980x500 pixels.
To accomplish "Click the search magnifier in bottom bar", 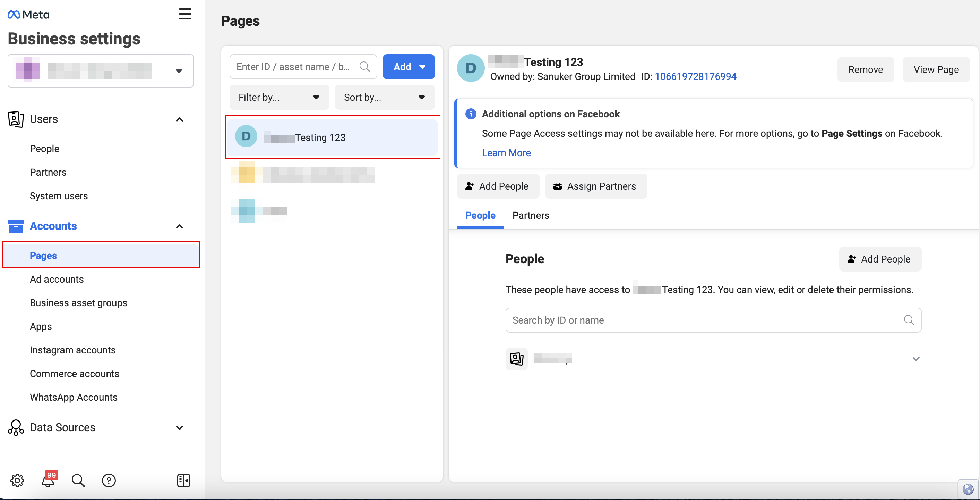I will 78,480.
